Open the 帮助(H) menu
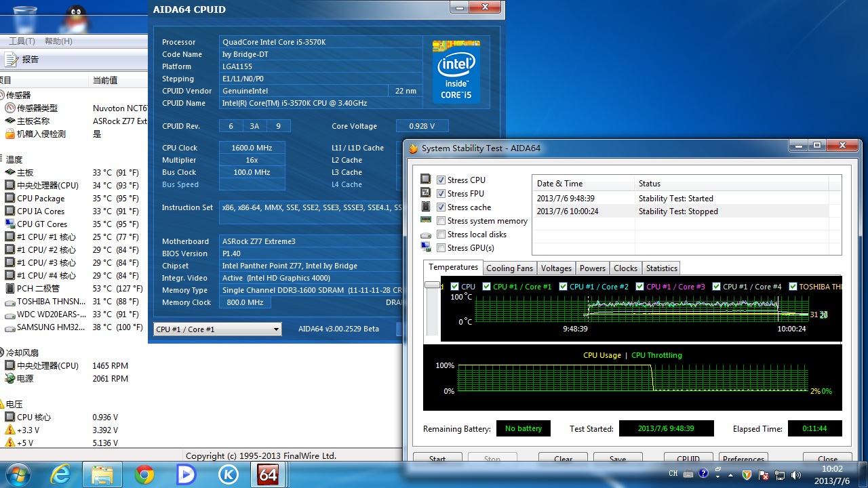868x488 pixels. 58,41
